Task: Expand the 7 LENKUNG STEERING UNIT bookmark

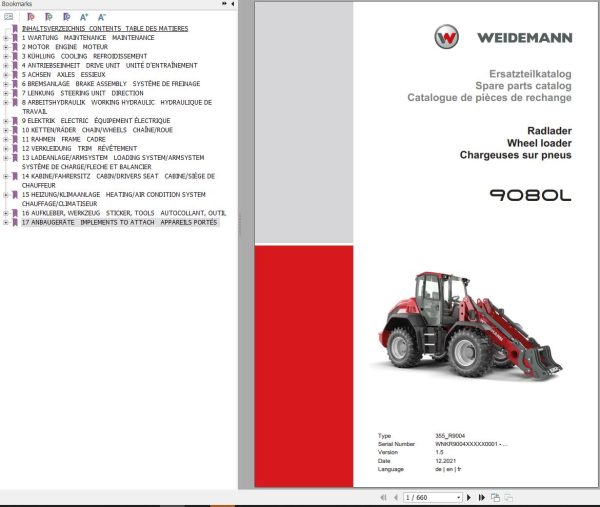Action: [x=6, y=93]
